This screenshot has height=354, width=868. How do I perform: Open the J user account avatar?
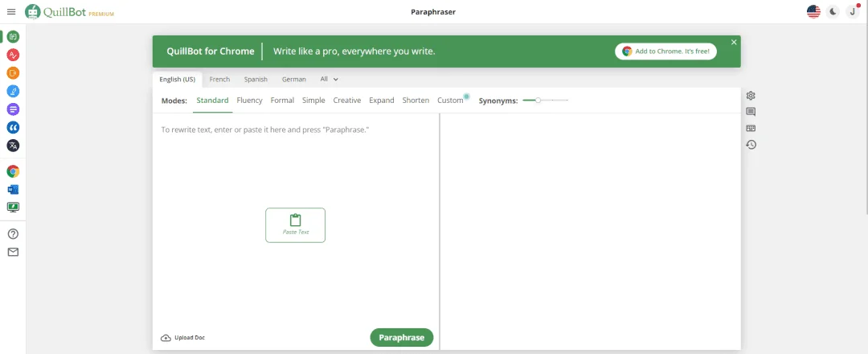pyautogui.click(x=853, y=11)
